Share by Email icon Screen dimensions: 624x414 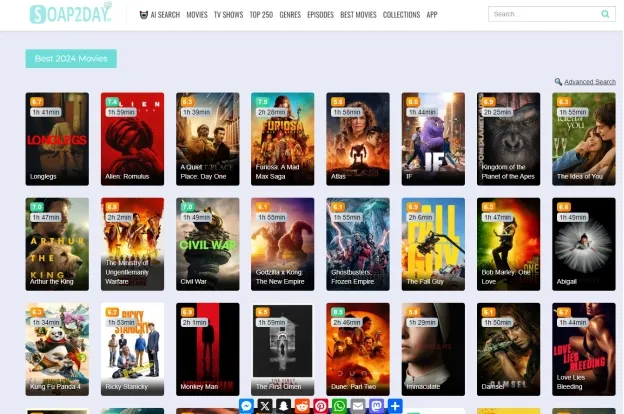[x=358, y=406]
